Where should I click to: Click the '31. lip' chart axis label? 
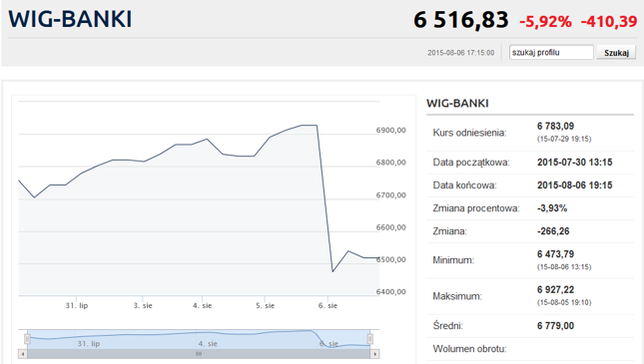77,306
